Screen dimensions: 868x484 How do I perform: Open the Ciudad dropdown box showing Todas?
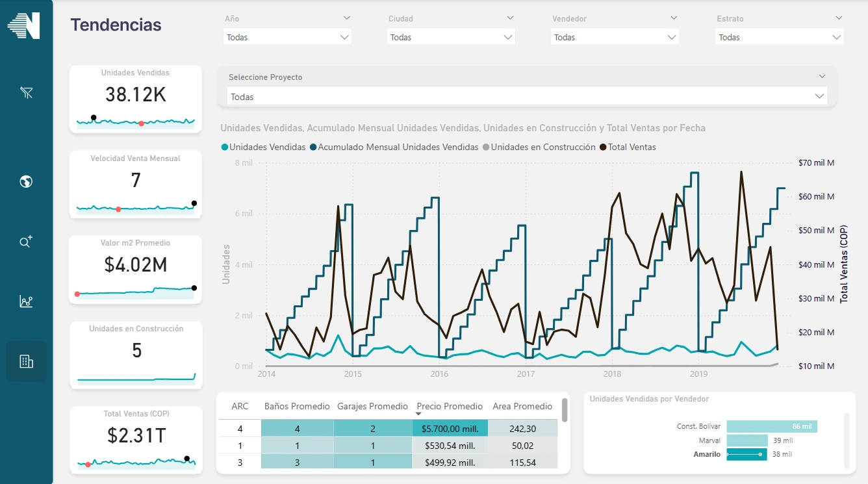tap(452, 38)
